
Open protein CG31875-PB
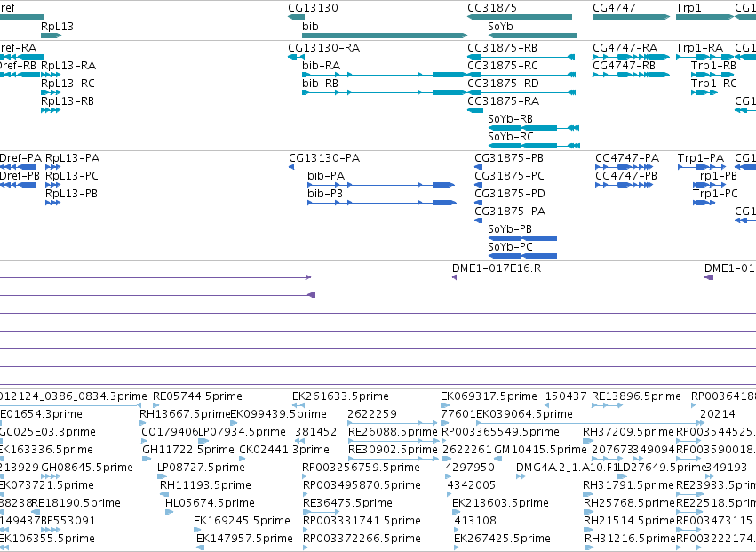click(x=509, y=158)
